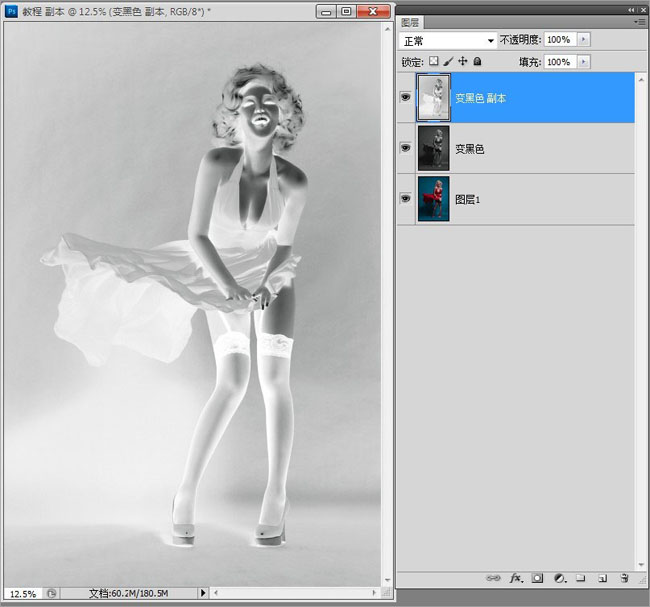This screenshot has height=607, width=650.
Task: Close the 教程 副本 document window
Action: click(x=373, y=12)
